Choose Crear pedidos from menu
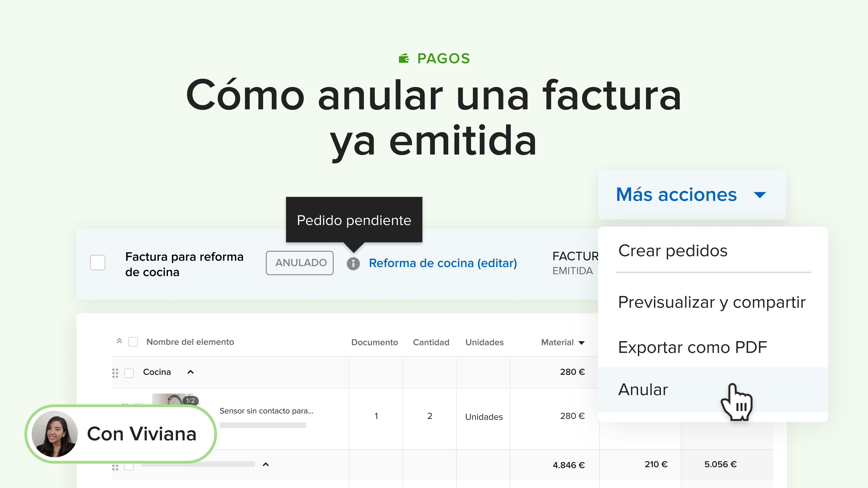Viewport: 868px width, 488px height. tap(672, 251)
